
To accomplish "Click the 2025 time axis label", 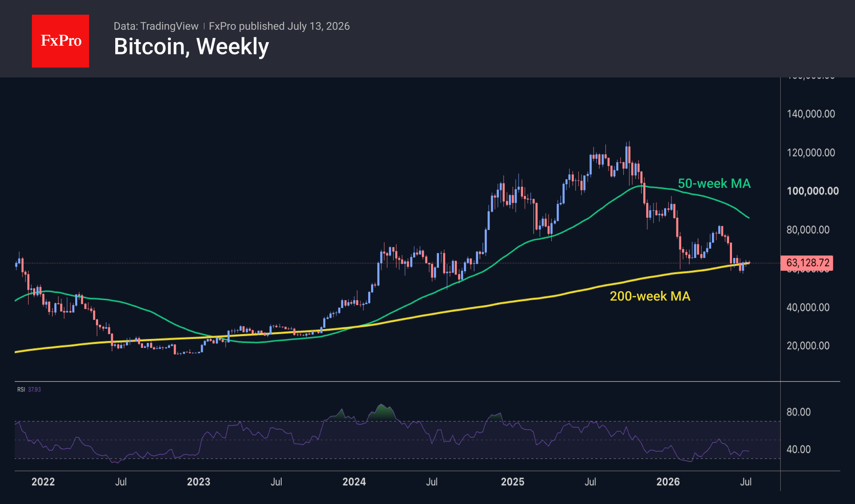I will pos(513,482).
